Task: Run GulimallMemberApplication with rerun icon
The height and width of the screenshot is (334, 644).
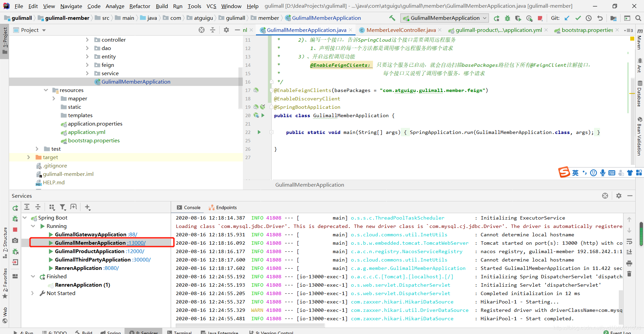Action: pyautogui.click(x=497, y=18)
